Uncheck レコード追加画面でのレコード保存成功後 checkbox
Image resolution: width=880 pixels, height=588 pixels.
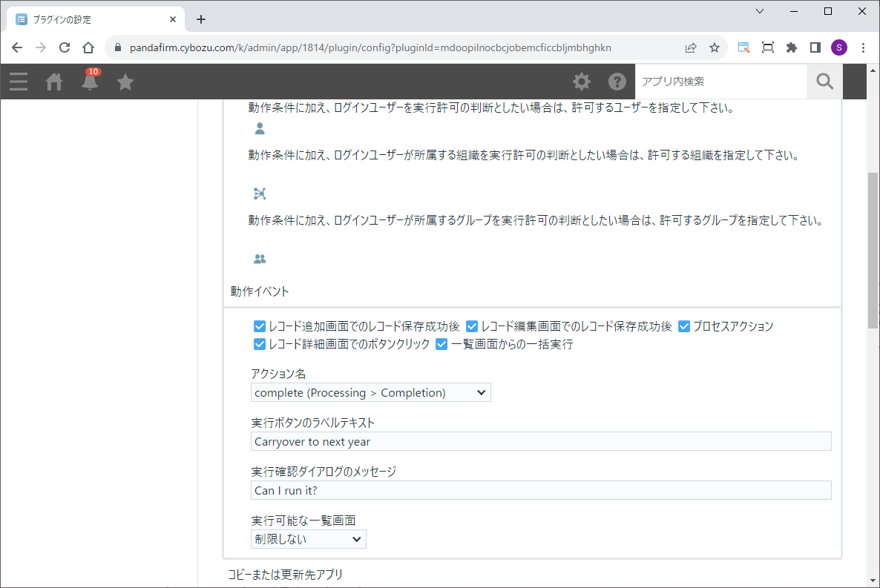pyautogui.click(x=260, y=326)
